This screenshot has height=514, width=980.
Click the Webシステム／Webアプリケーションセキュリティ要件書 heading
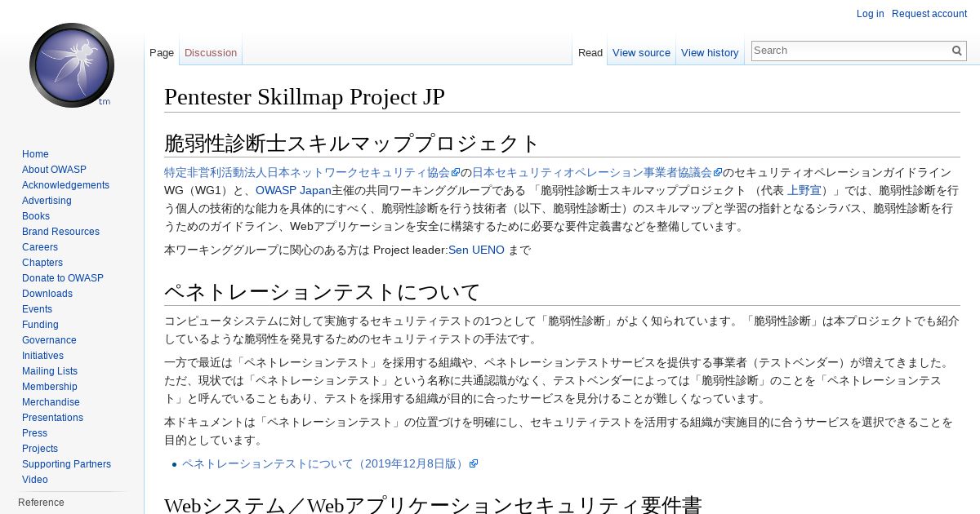pos(433,505)
